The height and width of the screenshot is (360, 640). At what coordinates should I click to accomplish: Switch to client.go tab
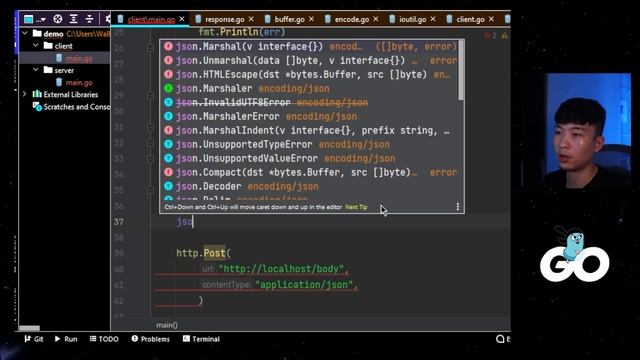click(471, 19)
